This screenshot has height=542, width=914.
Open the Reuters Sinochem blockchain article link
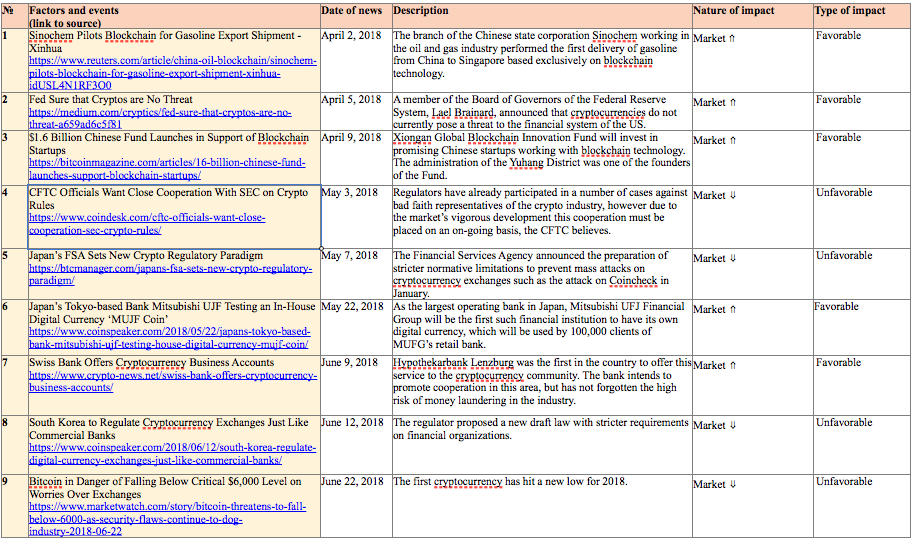173,73
